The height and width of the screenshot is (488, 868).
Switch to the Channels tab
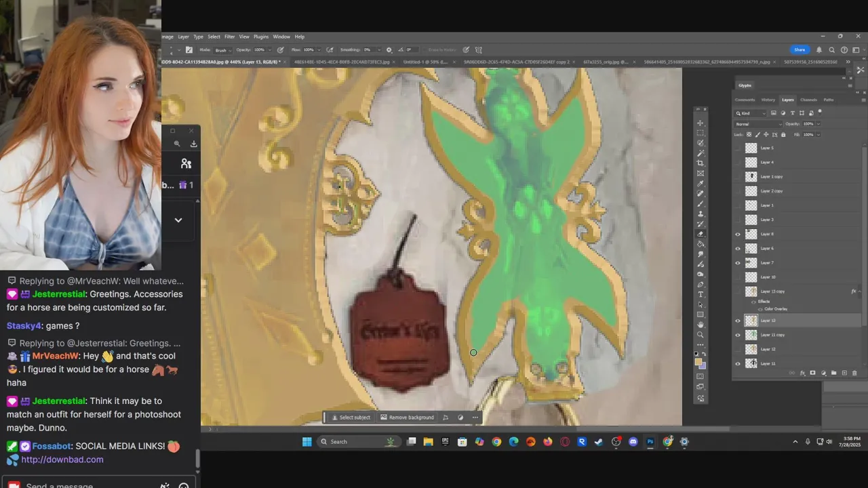(x=808, y=100)
